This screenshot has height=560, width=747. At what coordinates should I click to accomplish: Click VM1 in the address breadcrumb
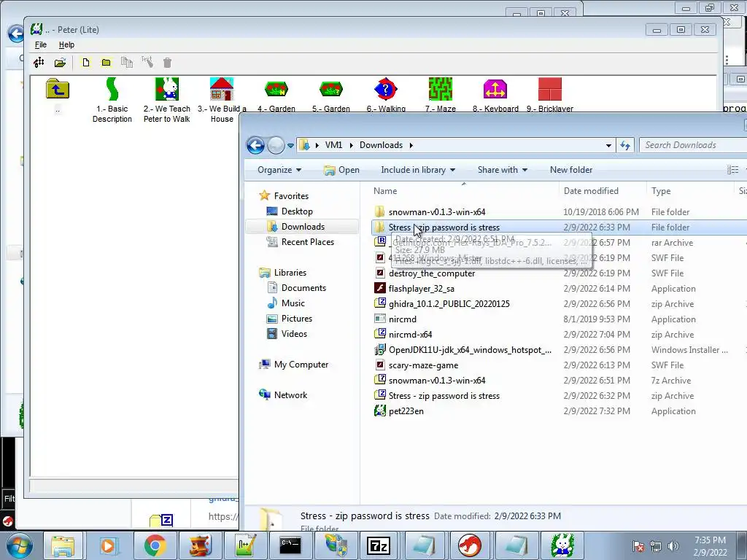tap(333, 145)
